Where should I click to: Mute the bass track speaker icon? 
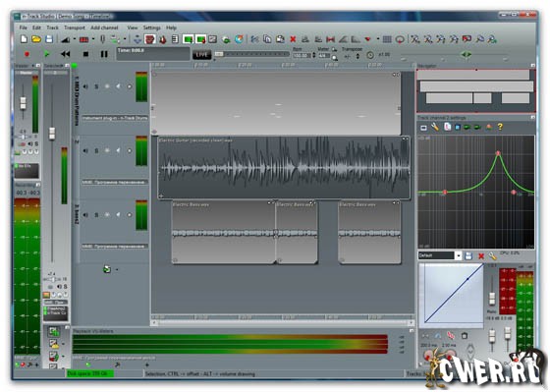coord(85,215)
